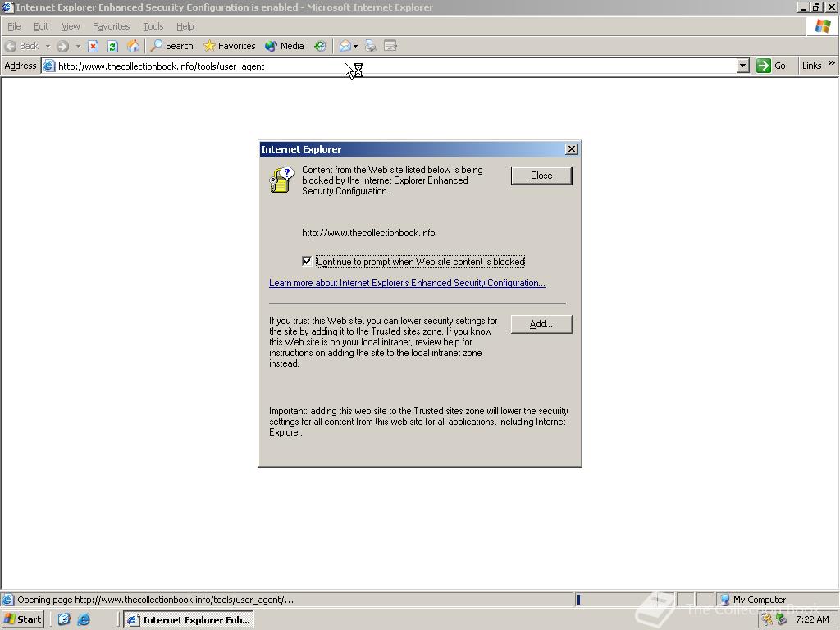
Task: Click the Edit page toolbar icon
Action: [x=390, y=47]
